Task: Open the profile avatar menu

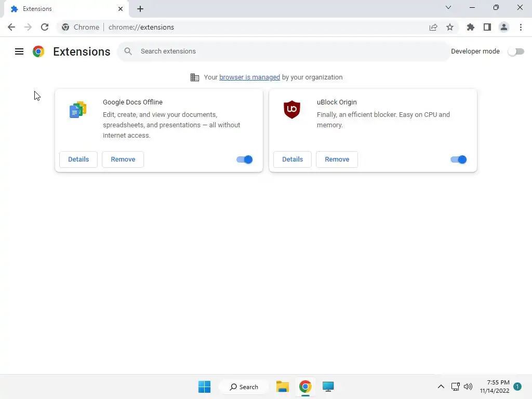Action: coord(504,27)
